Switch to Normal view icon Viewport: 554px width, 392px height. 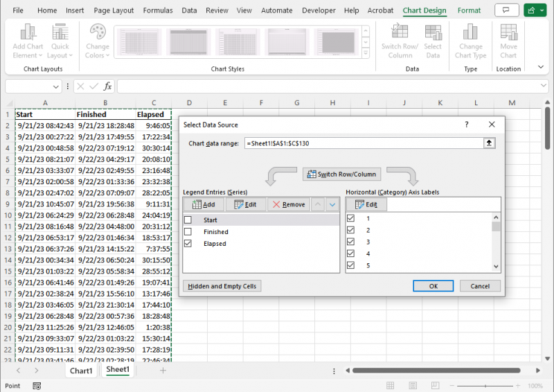(x=391, y=386)
